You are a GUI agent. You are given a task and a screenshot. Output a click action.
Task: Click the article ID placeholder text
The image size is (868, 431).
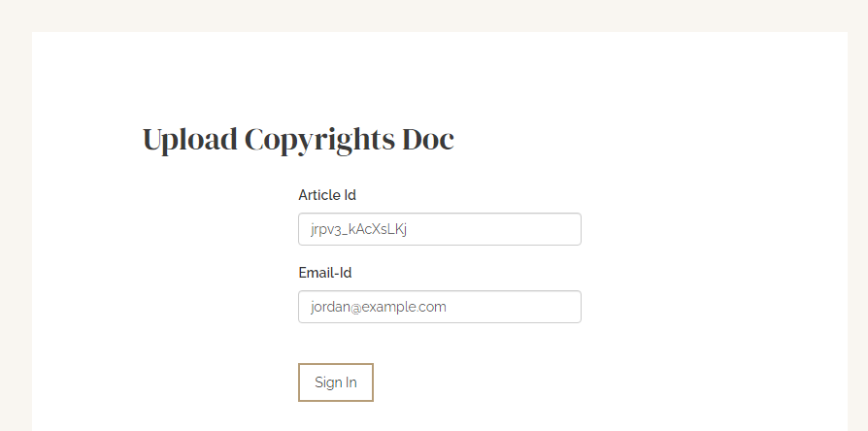coord(358,230)
